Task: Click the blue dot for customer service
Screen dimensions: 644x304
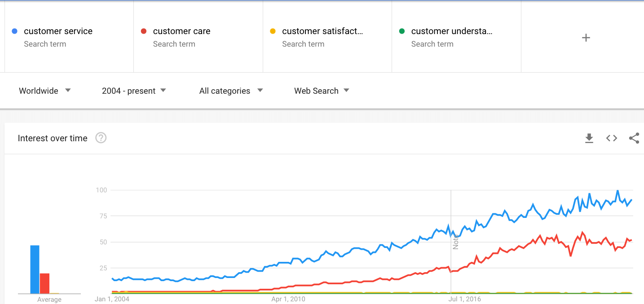Action: tap(14, 31)
